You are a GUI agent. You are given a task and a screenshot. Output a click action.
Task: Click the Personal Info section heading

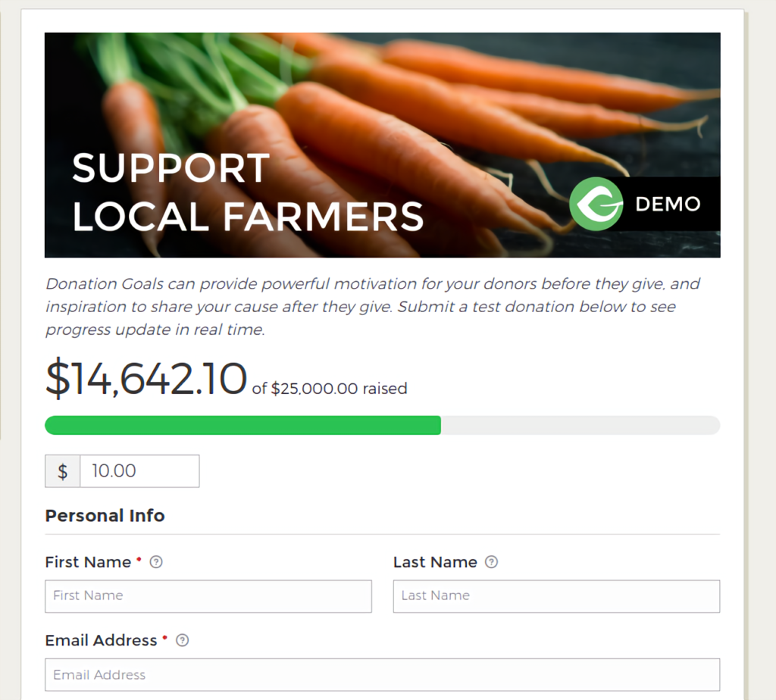click(105, 515)
